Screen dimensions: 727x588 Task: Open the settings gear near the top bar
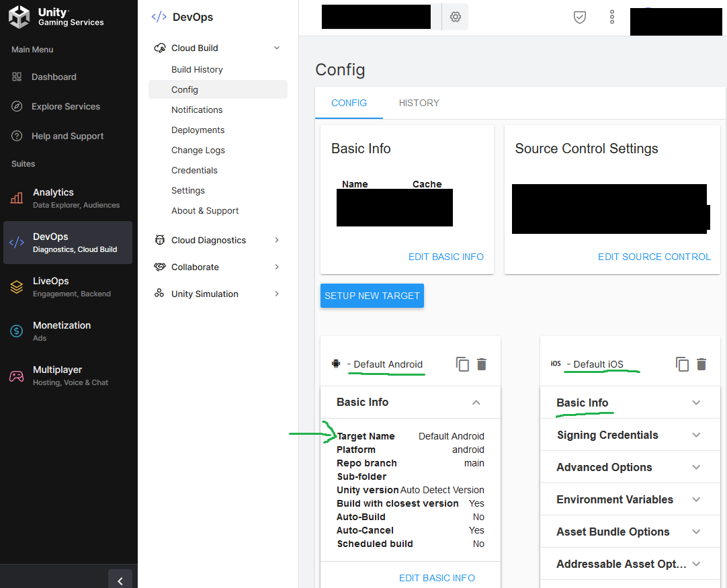pos(455,17)
